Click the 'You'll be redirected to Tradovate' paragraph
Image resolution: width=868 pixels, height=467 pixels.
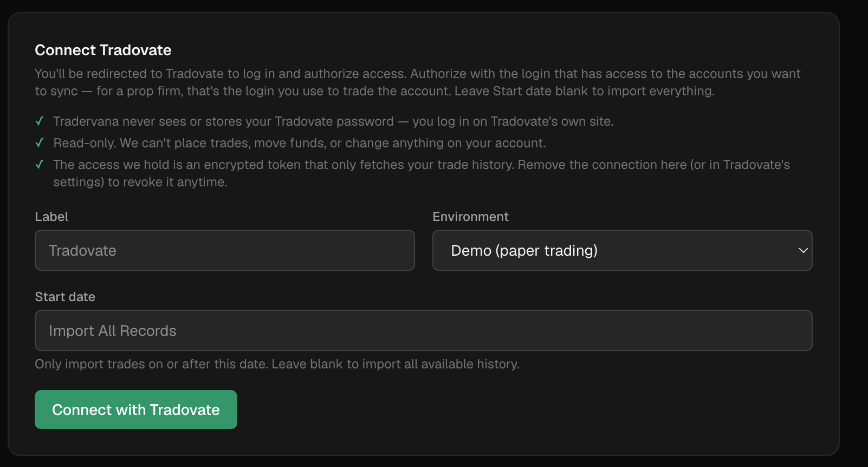(x=418, y=82)
